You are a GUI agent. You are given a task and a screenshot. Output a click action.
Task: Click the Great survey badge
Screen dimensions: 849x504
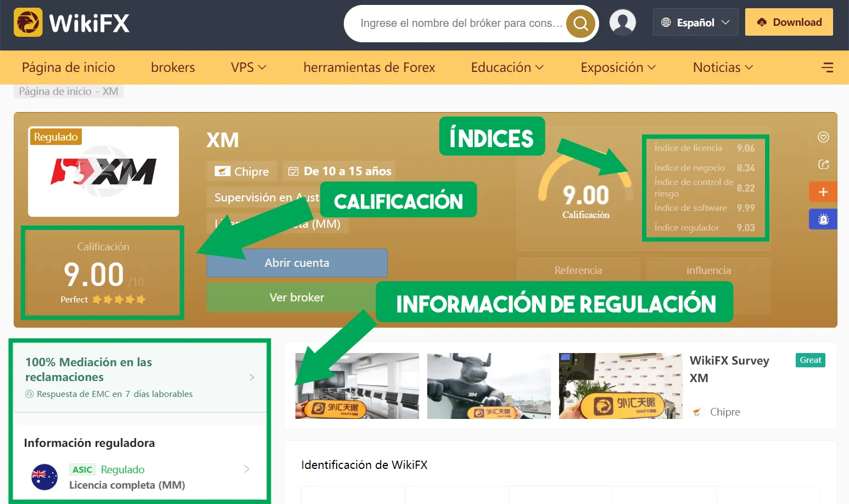tap(811, 360)
